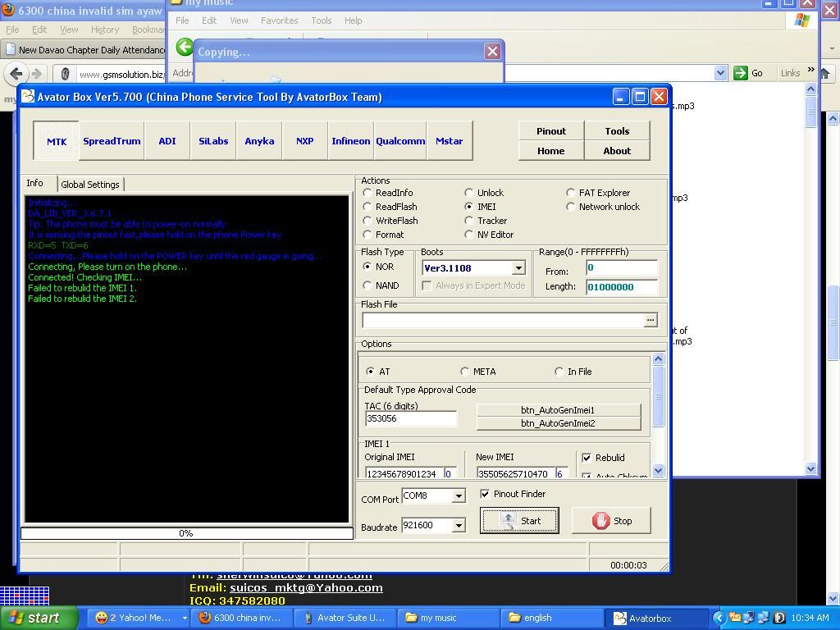Click the Start button with phone icon
This screenshot has width=840, height=630.
click(519, 521)
